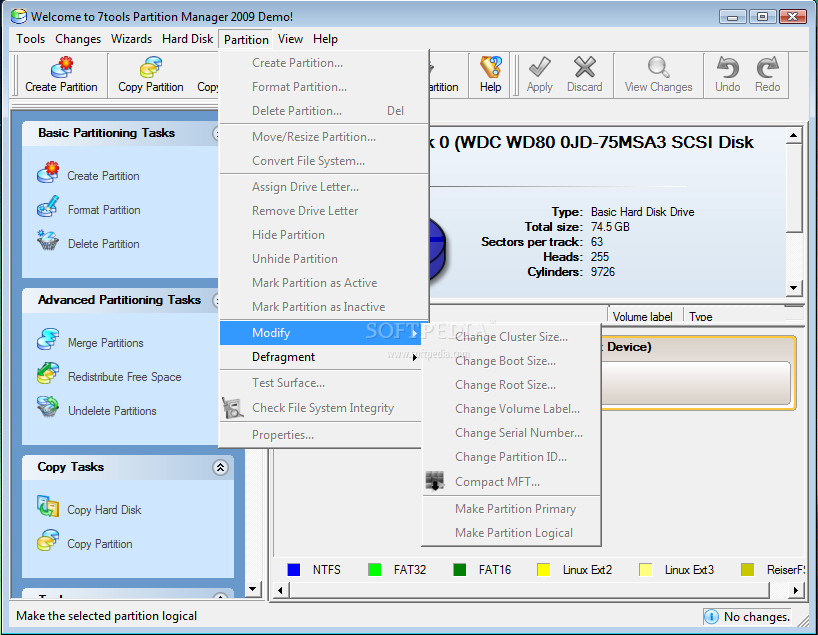Click Check File System Integrity menu icon
The image size is (818, 635).
coord(233,408)
